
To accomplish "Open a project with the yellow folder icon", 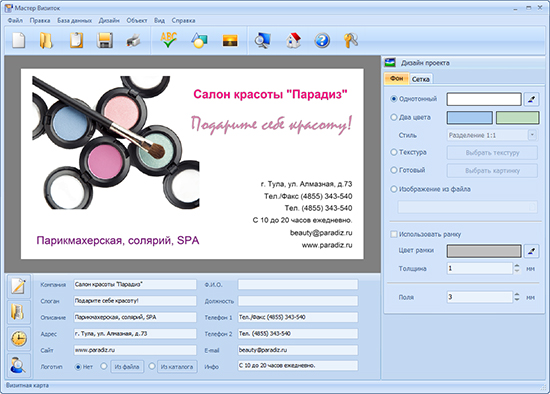I will [x=46, y=40].
